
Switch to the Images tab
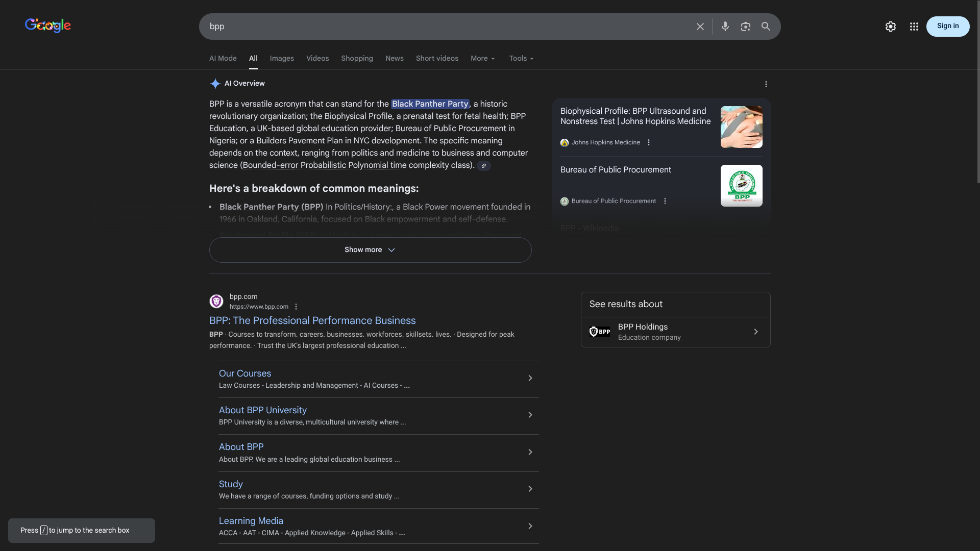point(282,59)
